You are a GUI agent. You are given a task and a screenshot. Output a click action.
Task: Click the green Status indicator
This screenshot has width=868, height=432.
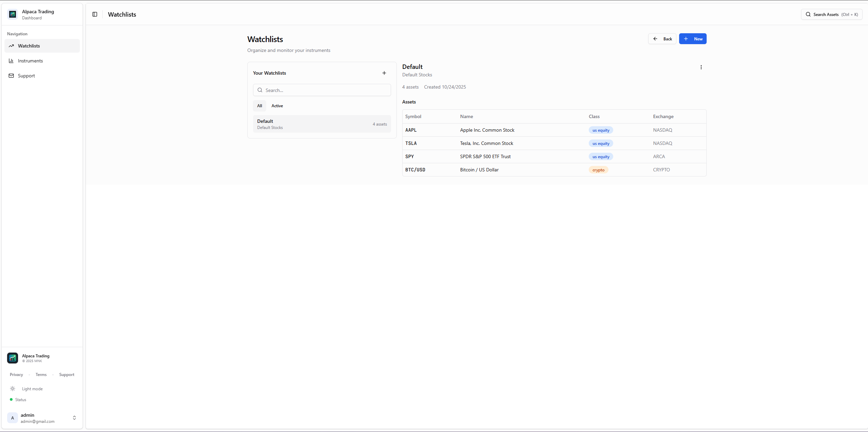click(x=11, y=399)
